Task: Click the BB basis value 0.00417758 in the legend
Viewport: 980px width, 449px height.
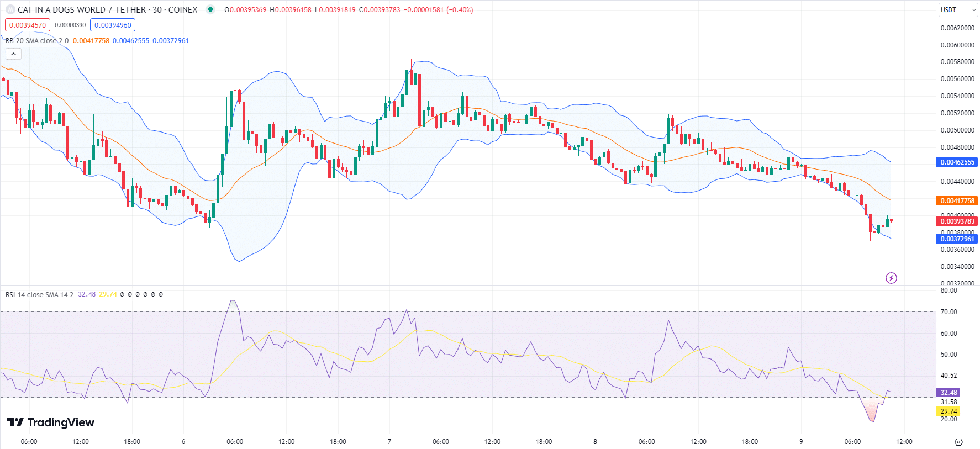Action: 91,41
